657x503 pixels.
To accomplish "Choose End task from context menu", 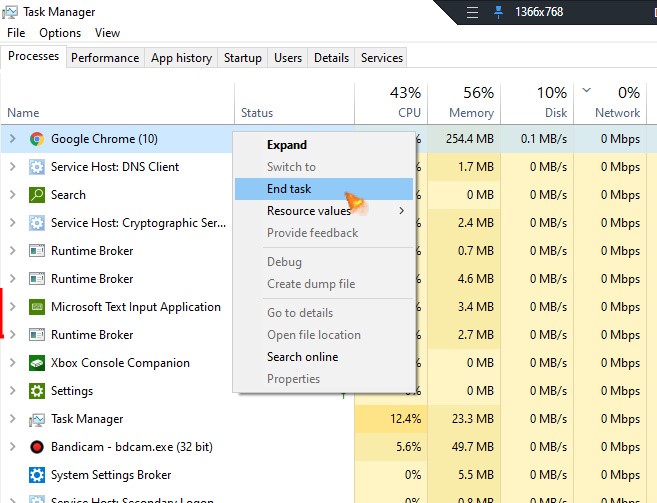I will coord(289,189).
